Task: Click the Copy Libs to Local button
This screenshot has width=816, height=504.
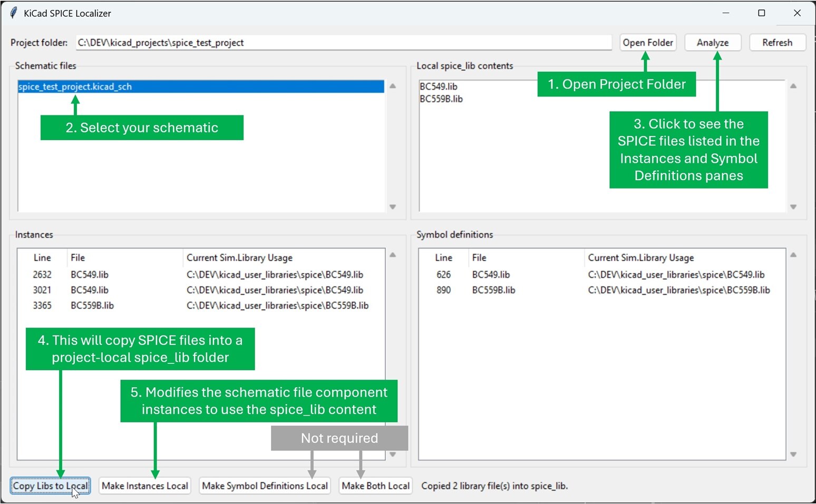Action: [x=50, y=486]
